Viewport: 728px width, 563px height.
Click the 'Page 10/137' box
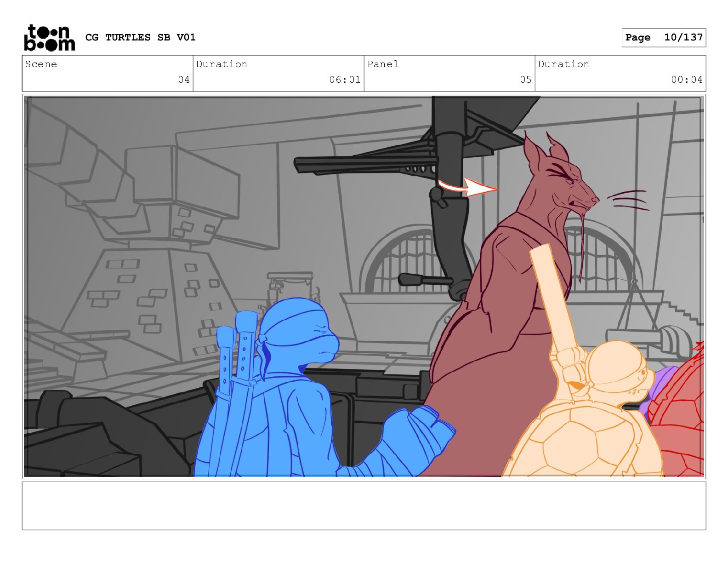664,38
